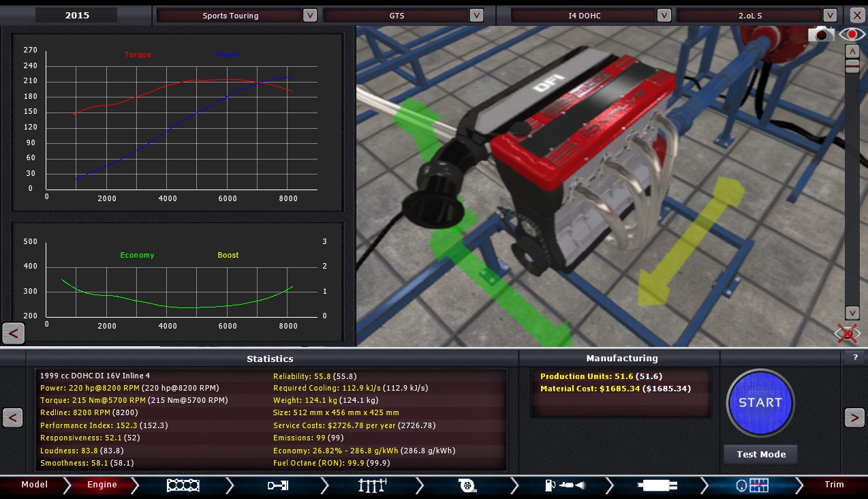Click the Economy legend label

[x=137, y=255]
